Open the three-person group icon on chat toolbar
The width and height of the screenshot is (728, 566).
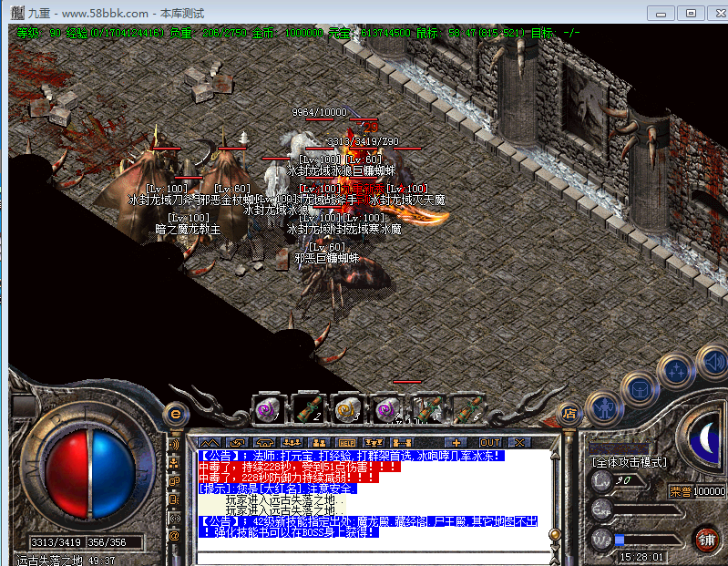292,442
